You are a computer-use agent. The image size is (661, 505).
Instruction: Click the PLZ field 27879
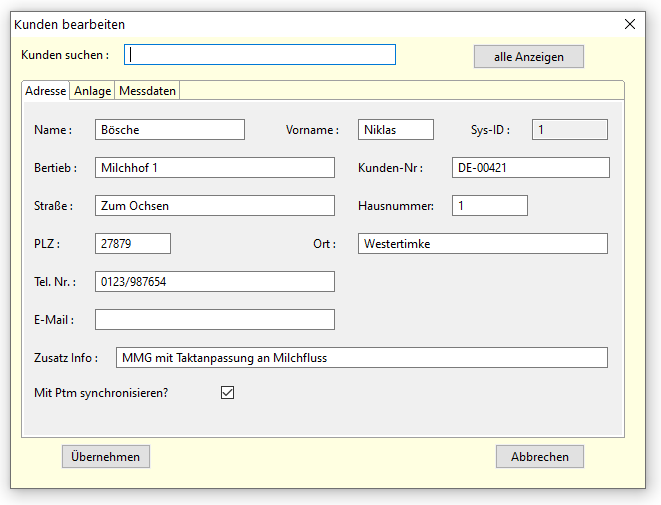tap(133, 243)
